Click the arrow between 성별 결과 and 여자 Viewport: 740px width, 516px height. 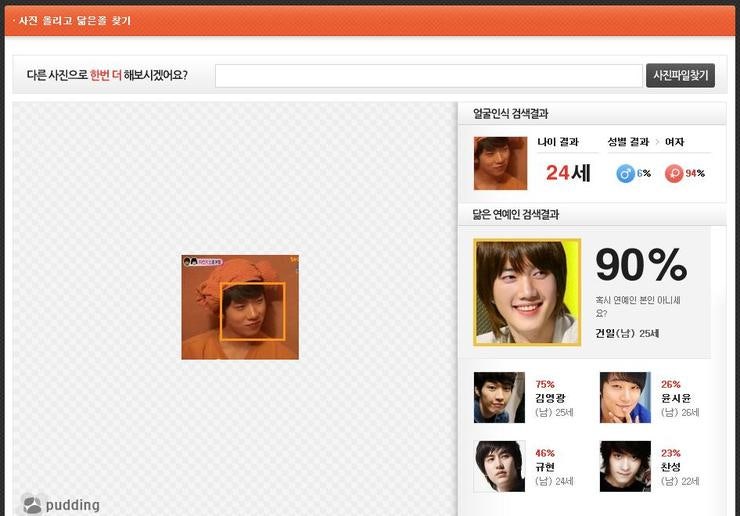(658, 142)
